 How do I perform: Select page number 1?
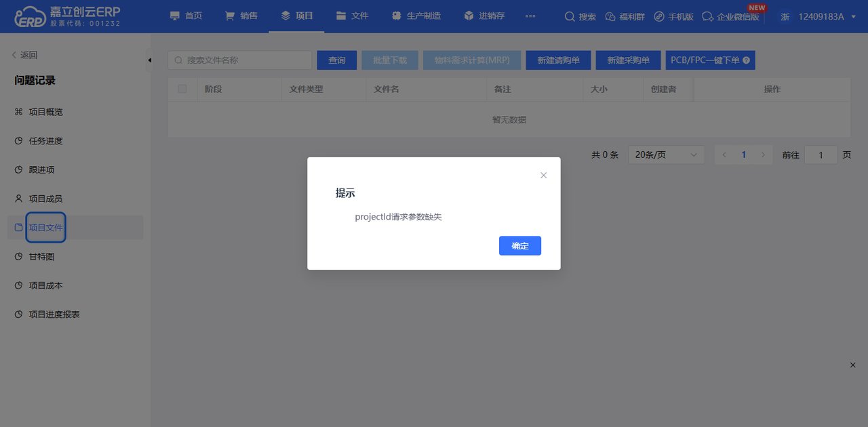[x=744, y=155]
